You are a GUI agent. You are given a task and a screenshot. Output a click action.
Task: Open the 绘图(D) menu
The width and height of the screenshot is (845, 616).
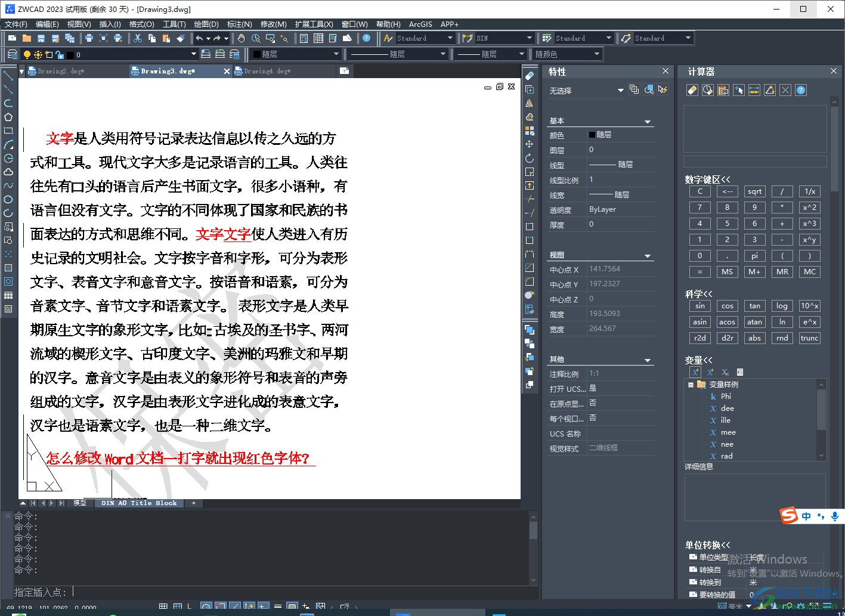pos(206,24)
